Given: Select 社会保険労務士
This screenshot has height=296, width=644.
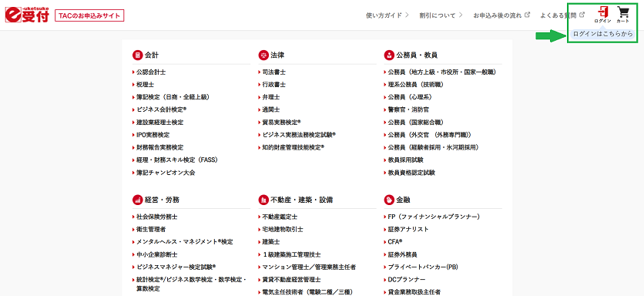Looking at the screenshot, I should point(157,217).
